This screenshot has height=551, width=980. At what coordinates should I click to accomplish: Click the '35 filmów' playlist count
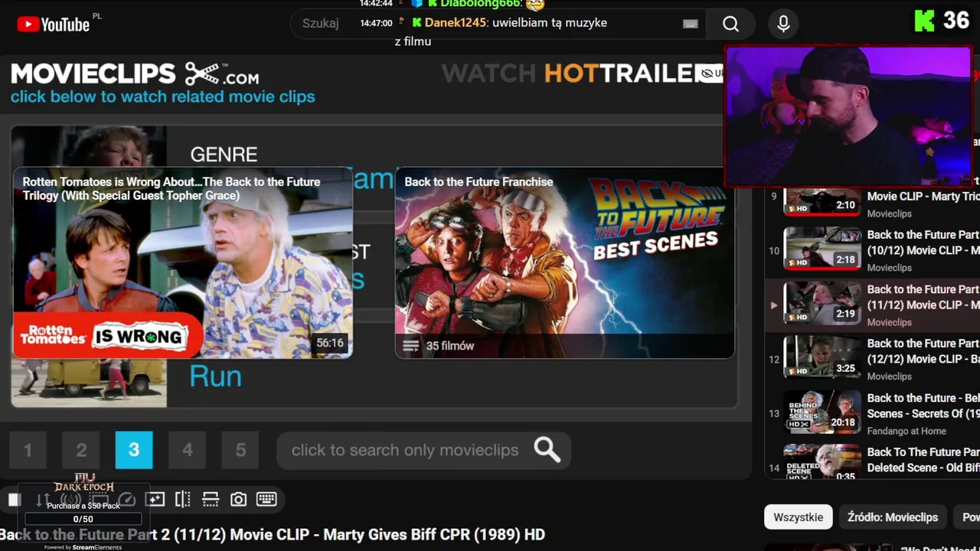click(450, 346)
